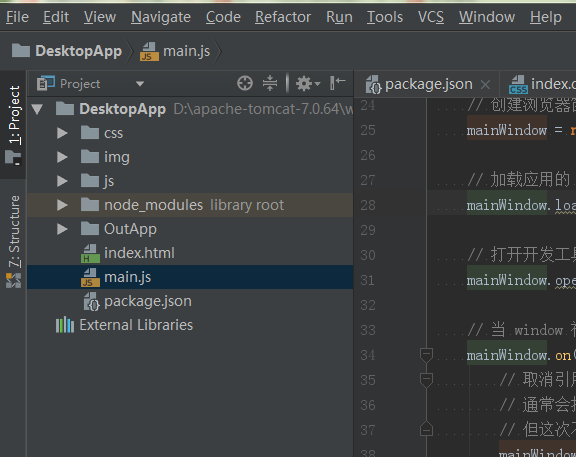Open the Tools menu
This screenshot has height=457, width=576.
coord(385,17)
